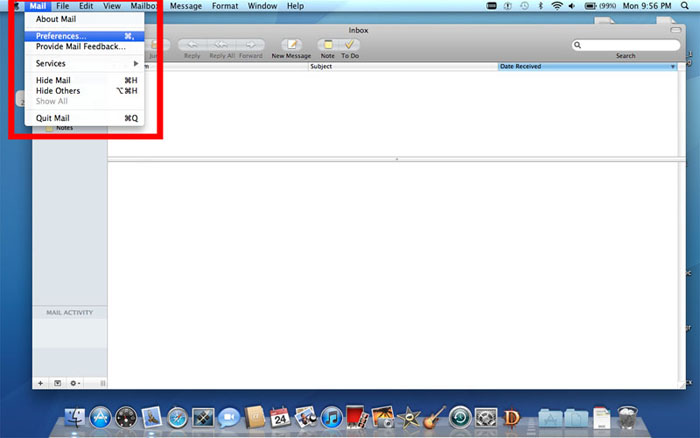Open Photo Booth from the Dock
Viewport: 700px width, 438px height.
[357, 418]
